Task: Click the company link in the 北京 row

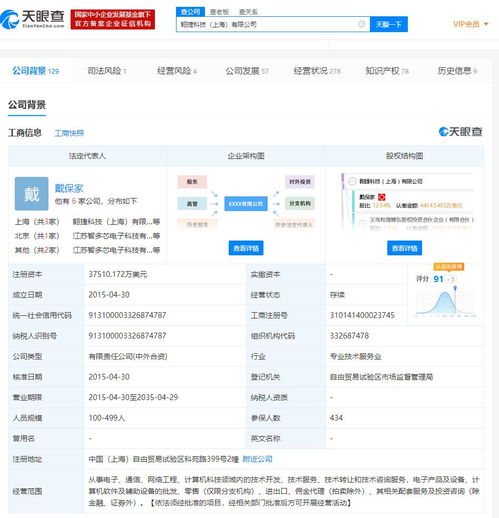Action: coord(116,236)
